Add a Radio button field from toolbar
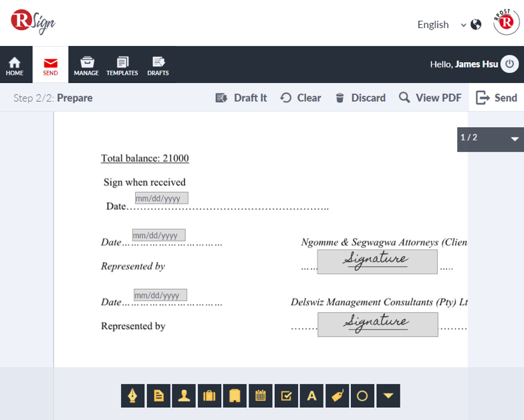The image size is (524, 420). tap(362, 396)
